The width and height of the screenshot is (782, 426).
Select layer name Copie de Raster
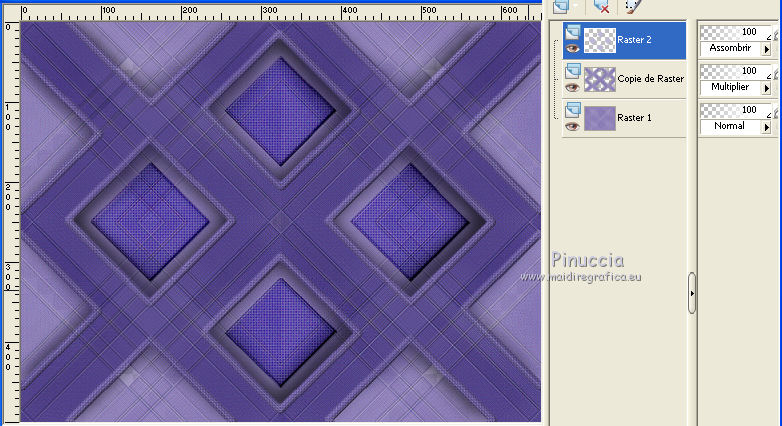[x=650, y=79]
